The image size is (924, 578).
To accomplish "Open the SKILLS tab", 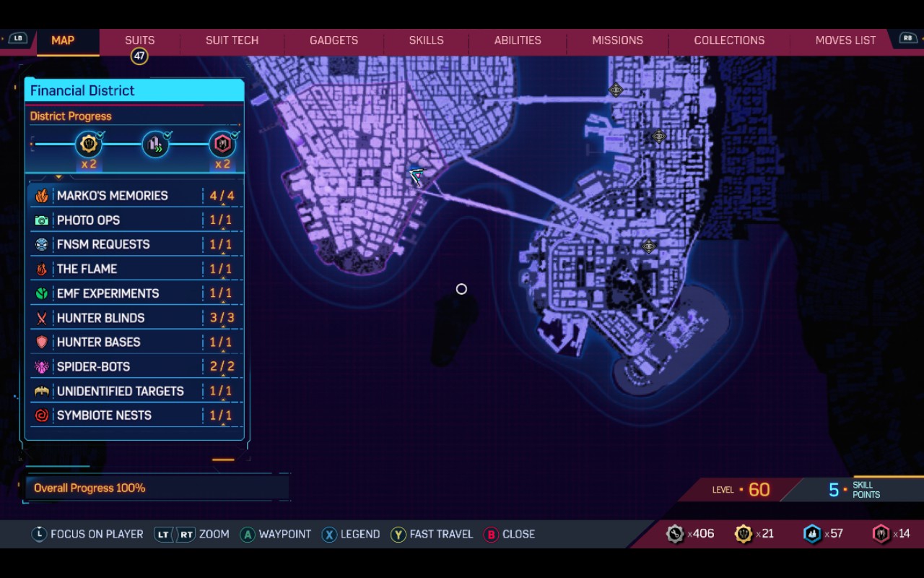I will [x=426, y=40].
